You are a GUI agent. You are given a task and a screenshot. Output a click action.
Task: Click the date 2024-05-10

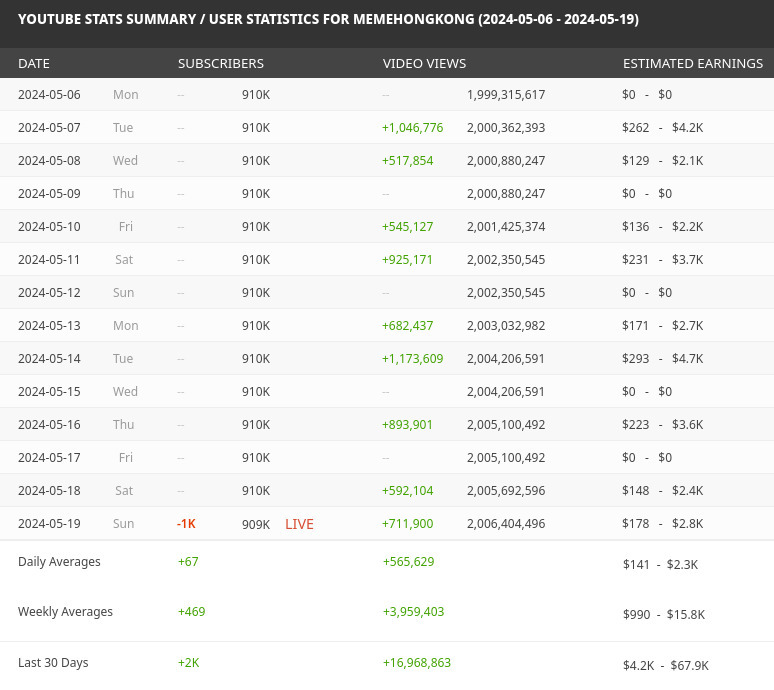pos(49,227)
